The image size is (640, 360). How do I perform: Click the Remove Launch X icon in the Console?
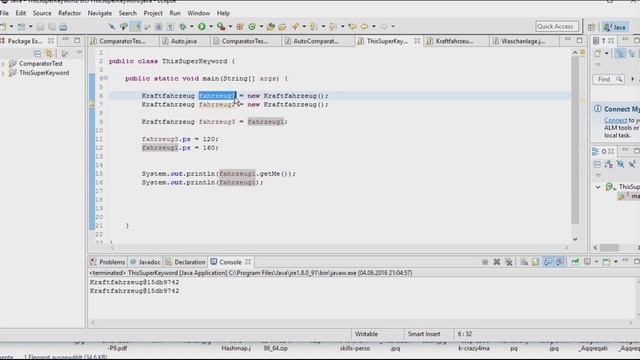(x=497, y=262)
